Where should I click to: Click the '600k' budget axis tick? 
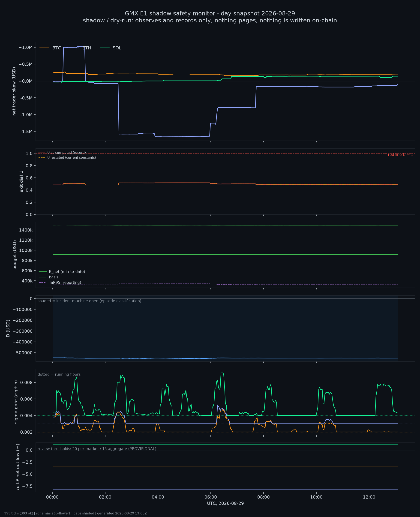point(27,271)
